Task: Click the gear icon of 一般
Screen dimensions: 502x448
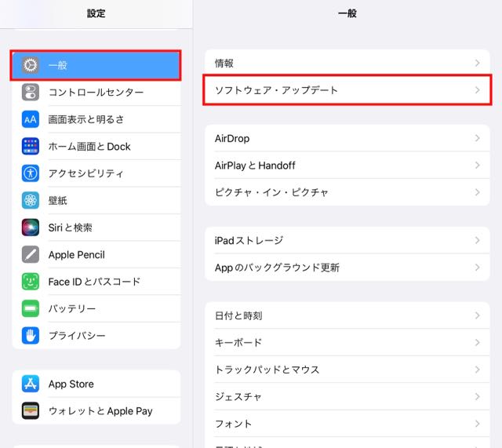Action: click(x=31, y=65)
